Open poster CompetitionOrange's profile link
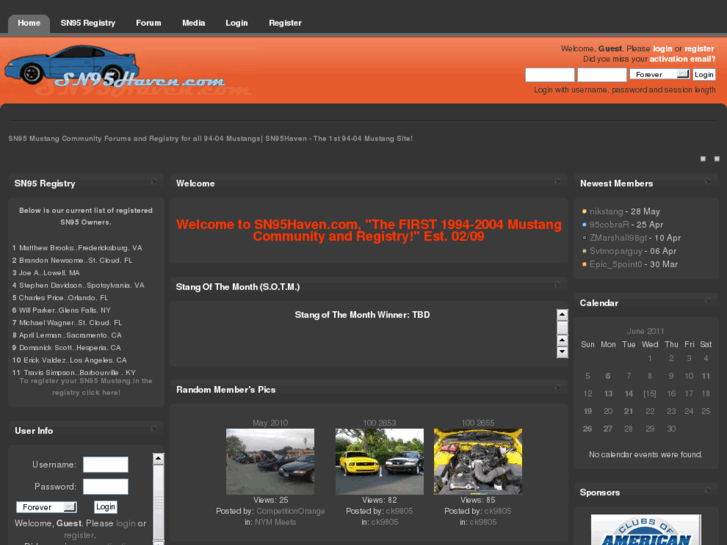Screen dimensions: 727x545 pyautogui.click(x=291, y=511)
